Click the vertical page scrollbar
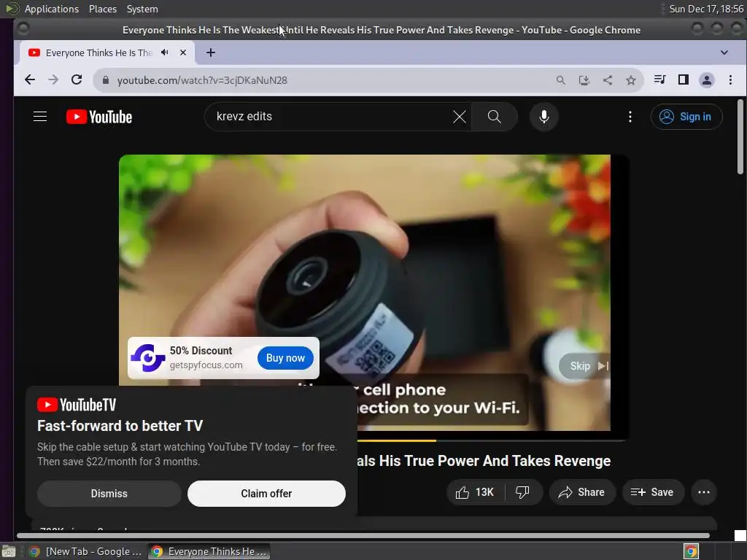This screenshot has height=560, width=747. [740, 137]
